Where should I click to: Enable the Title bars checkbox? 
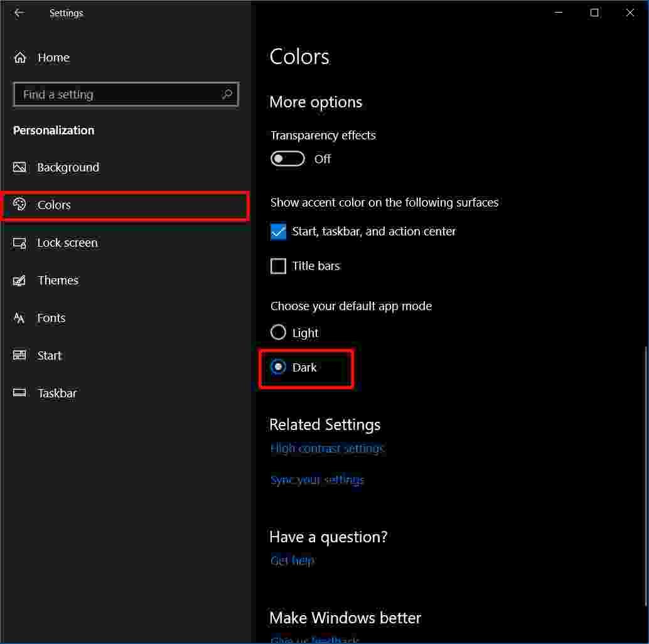click(278, 266)
